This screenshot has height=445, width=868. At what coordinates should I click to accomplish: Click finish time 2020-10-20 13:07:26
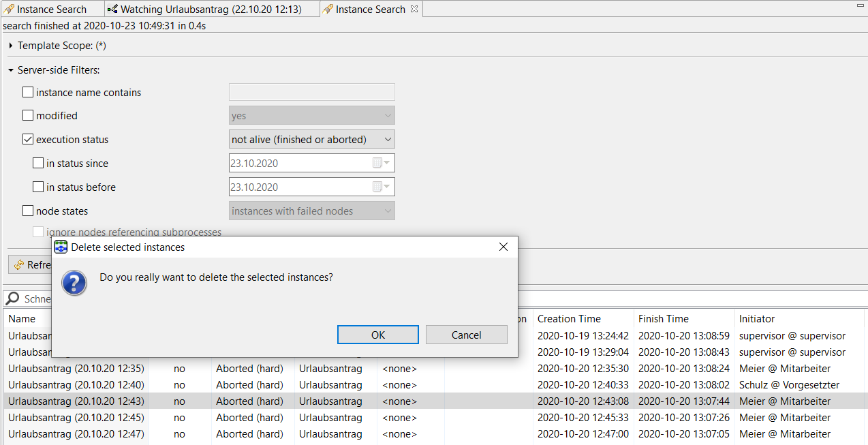tap(684, 418)
